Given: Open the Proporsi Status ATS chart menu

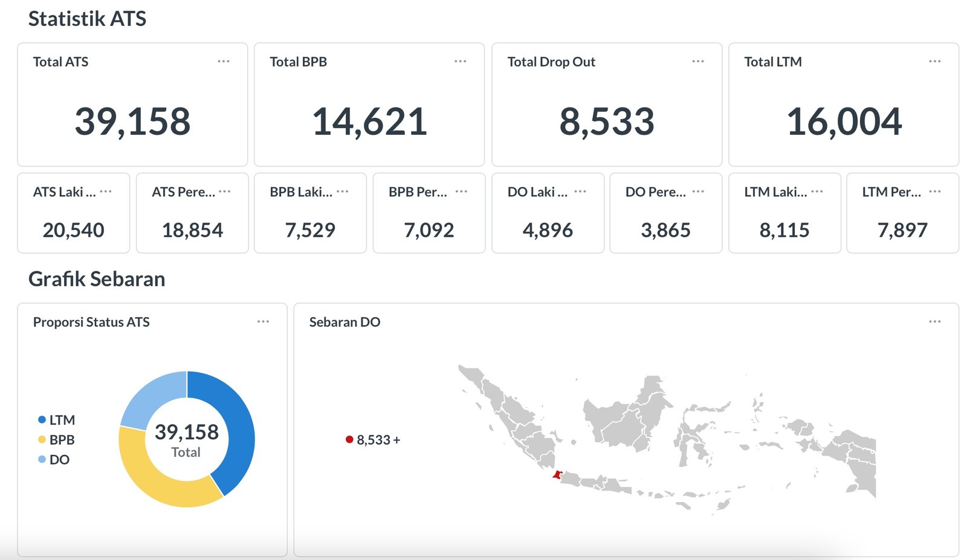Looking at the screenshot, I should click(264, 321).
